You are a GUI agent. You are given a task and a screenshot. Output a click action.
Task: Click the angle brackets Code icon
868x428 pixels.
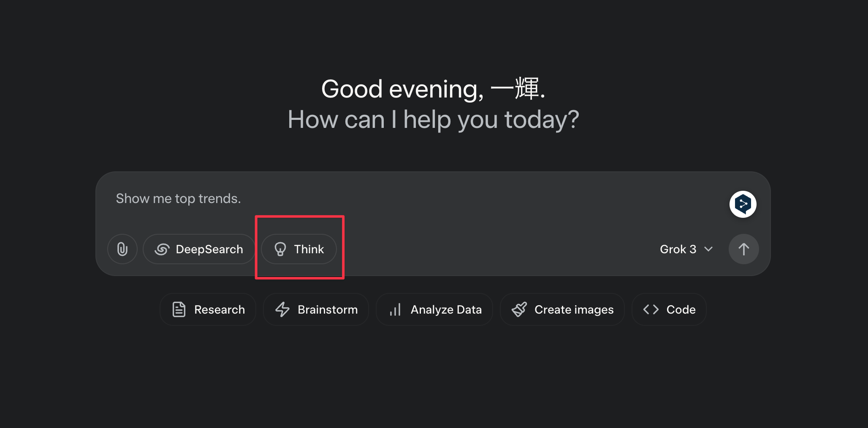tap(651, 309)
